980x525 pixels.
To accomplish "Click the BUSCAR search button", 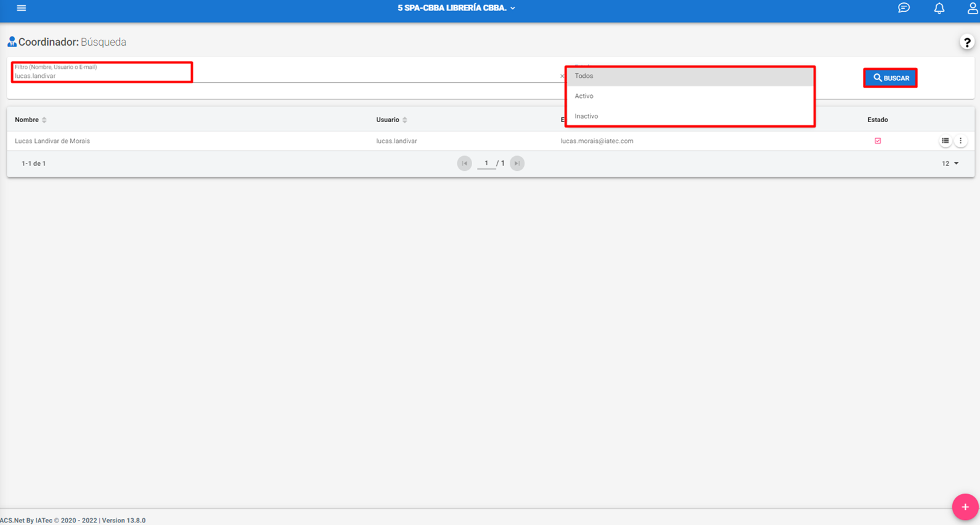I will pyautogui.click(x=891, y=78).
